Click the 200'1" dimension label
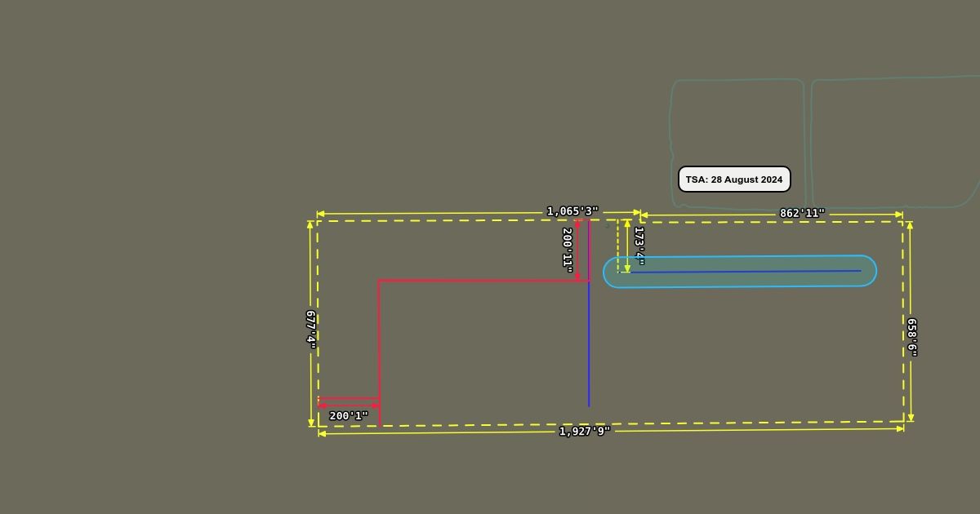Screen dimensions: 980x514 349,416
